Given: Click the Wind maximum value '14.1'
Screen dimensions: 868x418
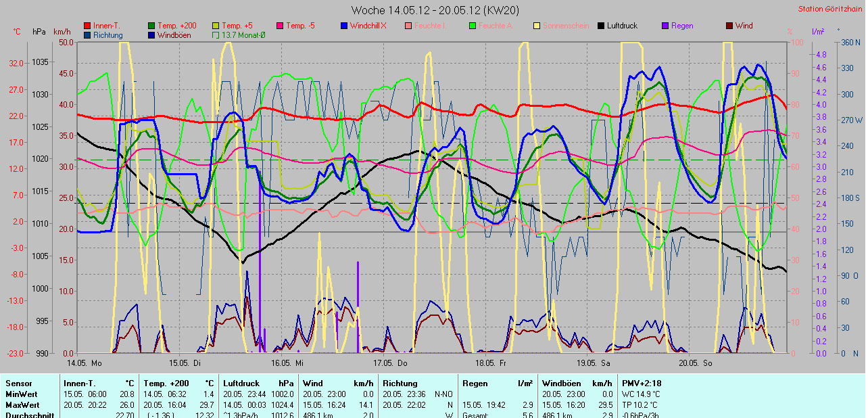Looking at the screenshot, I should (x=366, y=405).
